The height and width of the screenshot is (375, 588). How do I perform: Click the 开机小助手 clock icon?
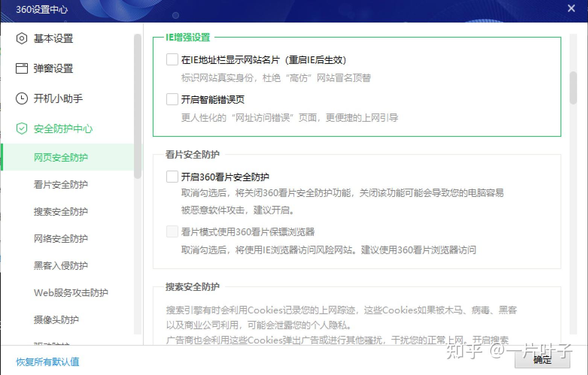22,98
